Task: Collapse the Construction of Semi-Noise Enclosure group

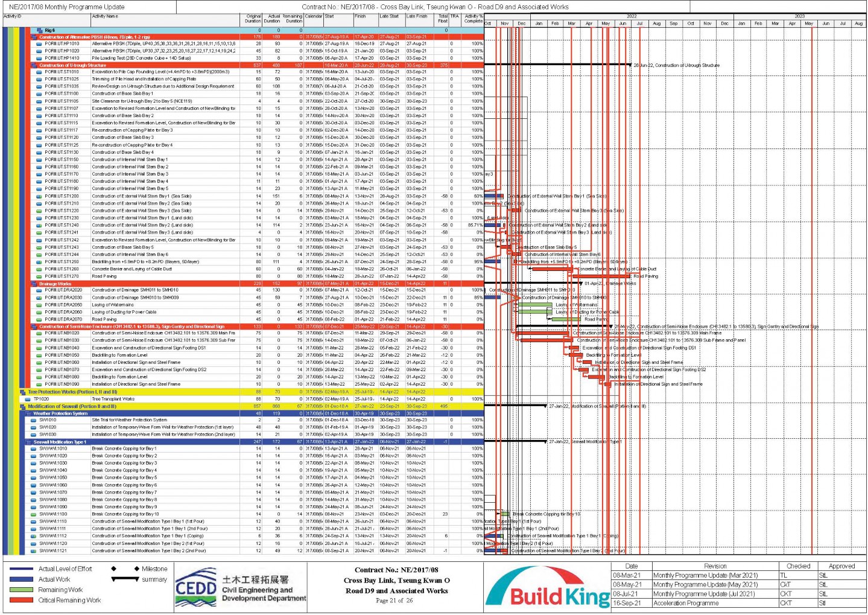Action: (x=34, y=327)
